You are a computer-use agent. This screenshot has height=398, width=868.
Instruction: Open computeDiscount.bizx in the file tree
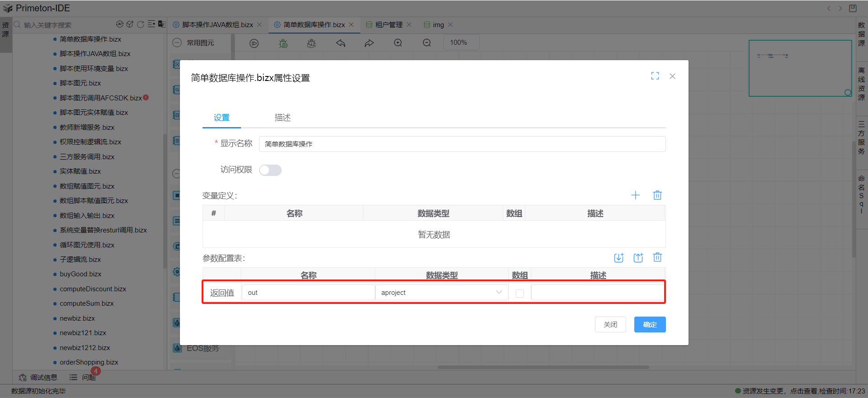(93, 289)
